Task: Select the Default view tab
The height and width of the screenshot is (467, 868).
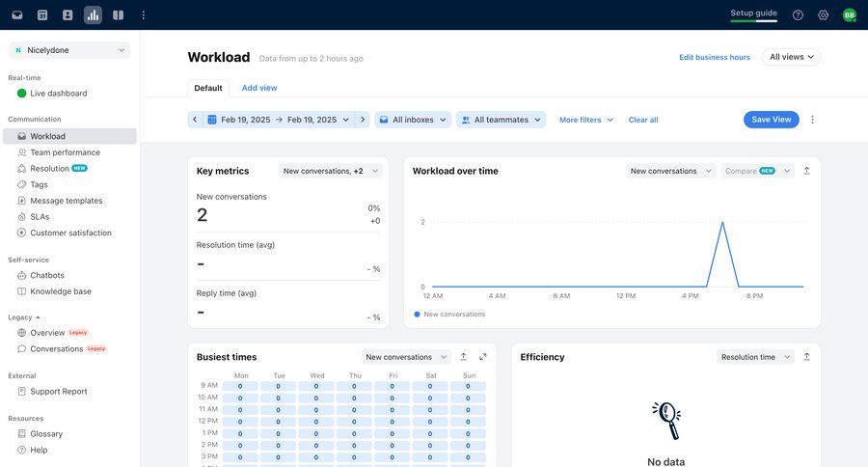Action: tap(208, 88)
